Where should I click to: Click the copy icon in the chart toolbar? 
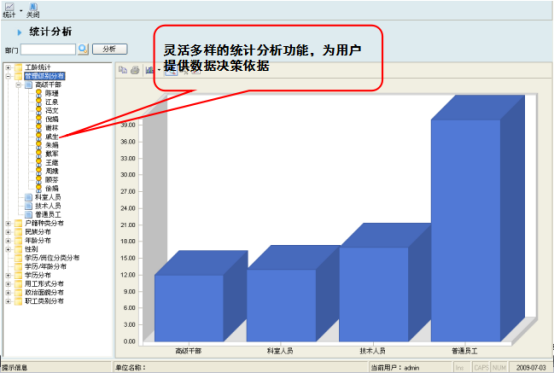(x=123, y=70)
